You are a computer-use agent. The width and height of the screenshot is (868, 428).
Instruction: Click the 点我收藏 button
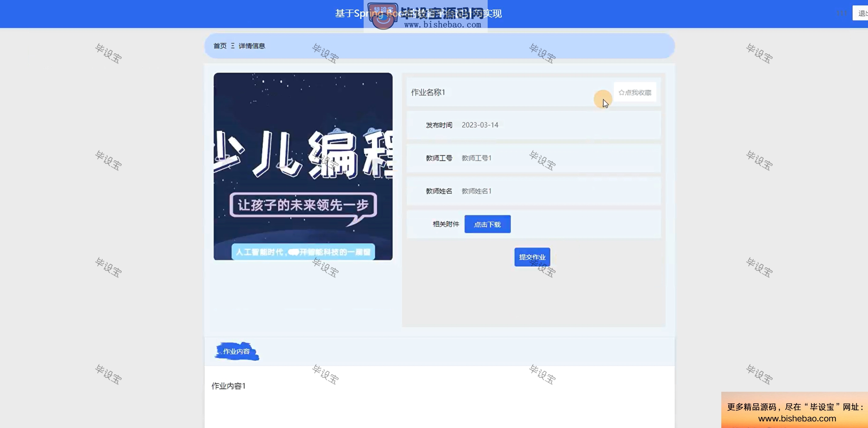coord(635,92)
